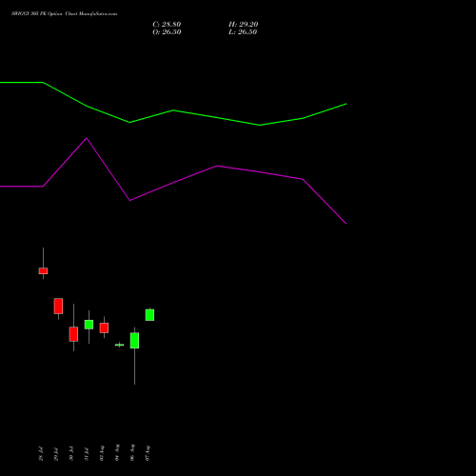
Task: Select the red candle for 29 Jul
Action: coord(58,306)
